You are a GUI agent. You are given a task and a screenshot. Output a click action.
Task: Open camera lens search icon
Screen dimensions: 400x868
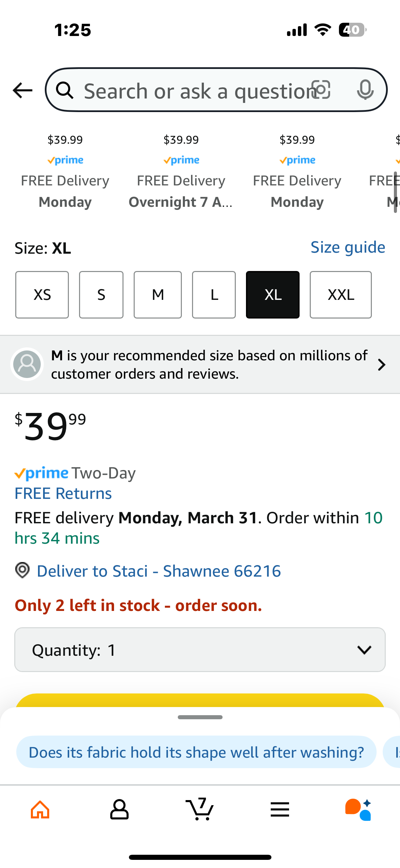pos(321,90)
